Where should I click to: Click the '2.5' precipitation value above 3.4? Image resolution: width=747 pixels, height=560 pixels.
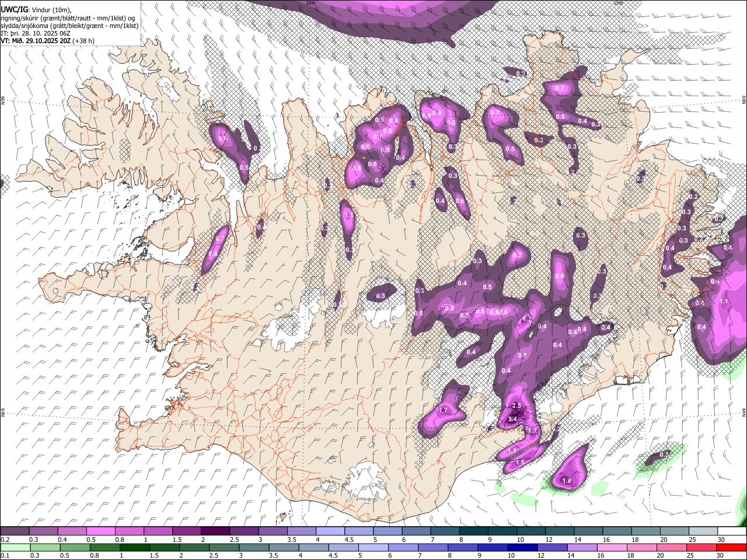tap(516, 405)
